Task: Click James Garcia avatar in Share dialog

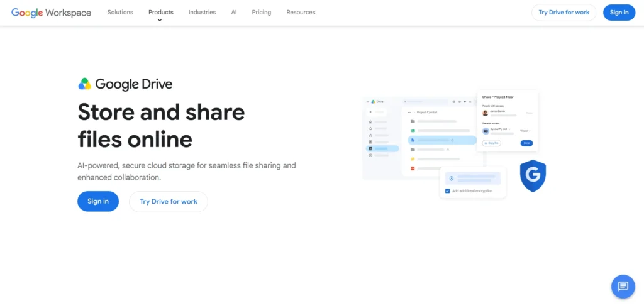Action: pos(485,113)
